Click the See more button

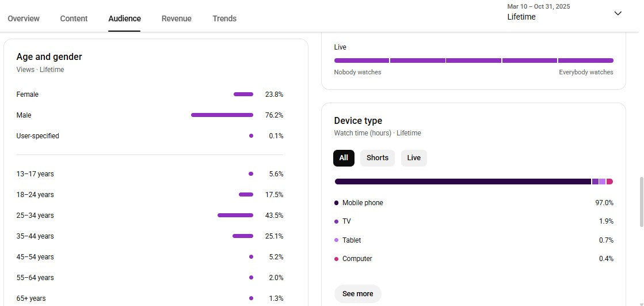pos(357,294)
